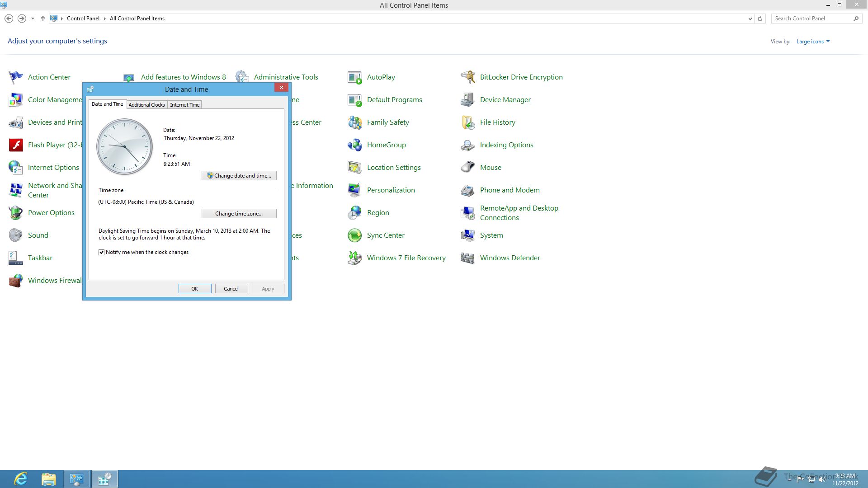The image size is (868, 488).
Task: Select the Date and Time tab
Action: (x=108, y=104)
